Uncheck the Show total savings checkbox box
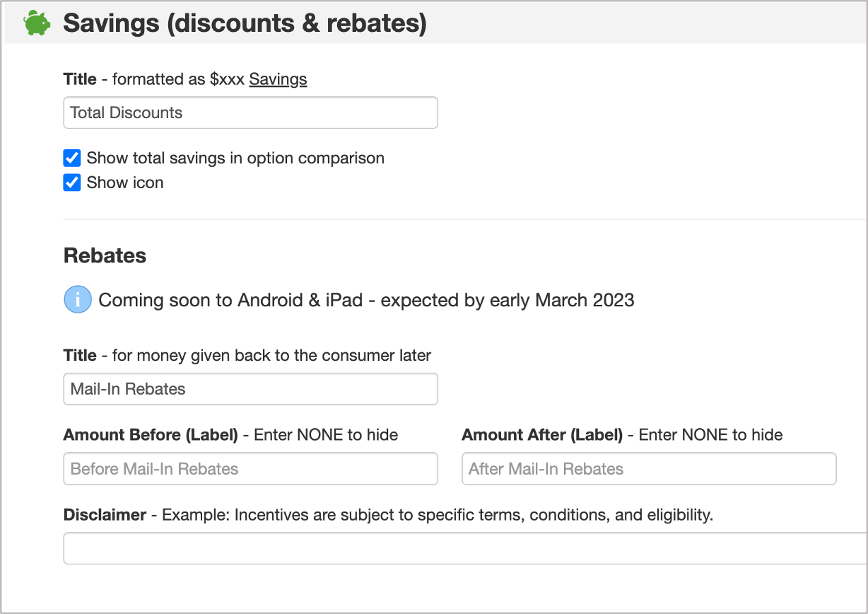868x614 pixels. pyautogui.click(x=72, y=158)
